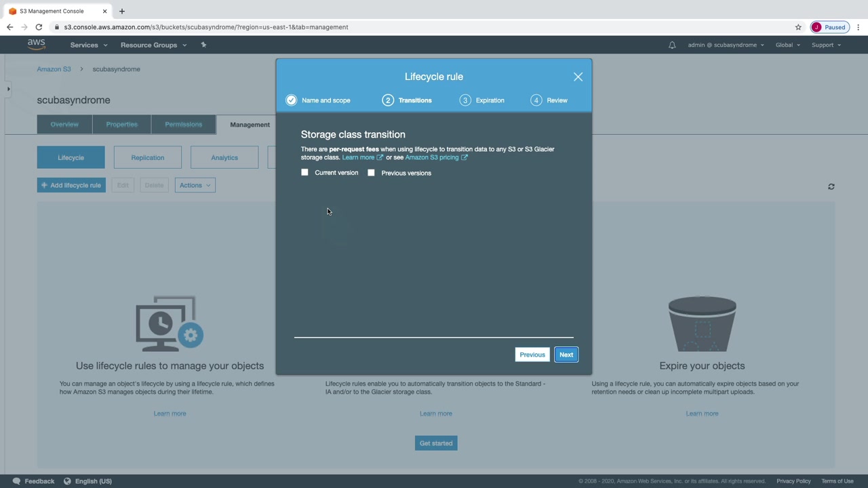Click the pin shortcut icon in AWS header
The height and width of the screenshot is (488, 868).
(x=203, y=45)
